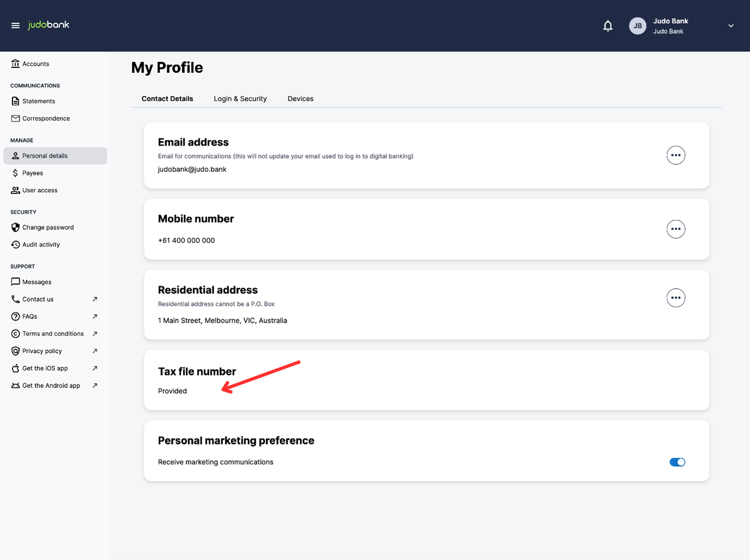Click the Residential address card heading

click(208, 290)
